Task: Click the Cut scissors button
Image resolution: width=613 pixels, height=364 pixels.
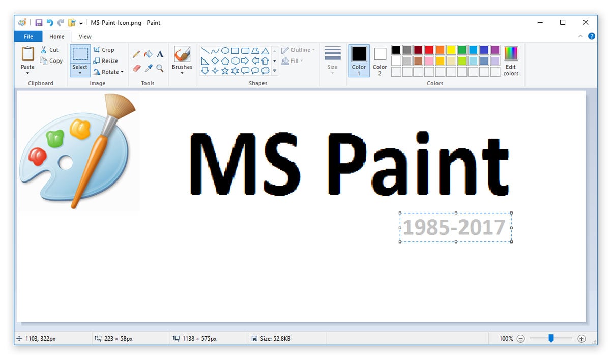Action: (49, 50)
